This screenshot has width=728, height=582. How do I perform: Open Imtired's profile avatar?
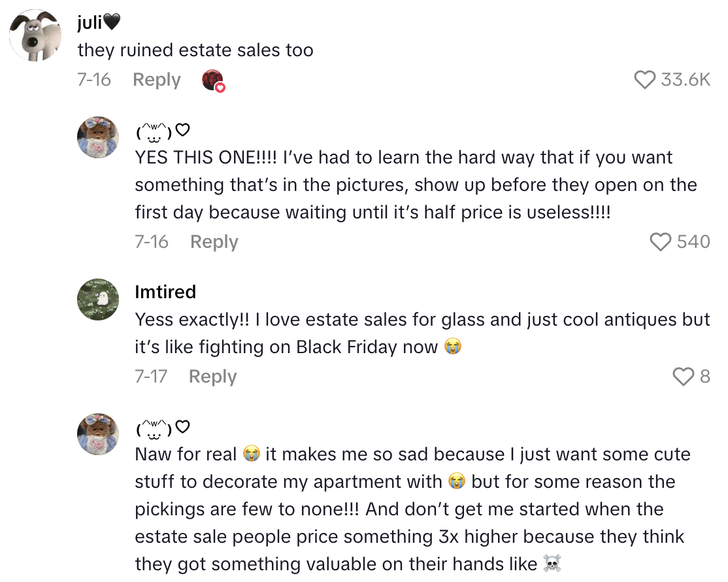click(98, 300)
